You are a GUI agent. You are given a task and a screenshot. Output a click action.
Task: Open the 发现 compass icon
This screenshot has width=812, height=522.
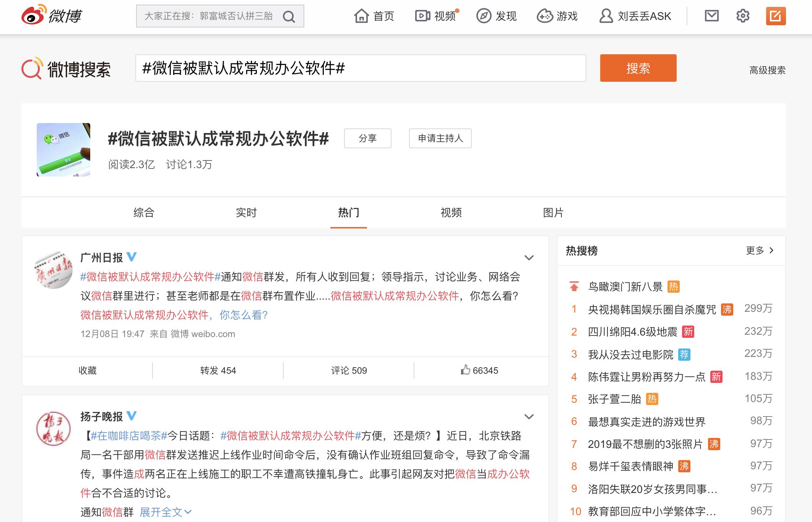(484, 16)
